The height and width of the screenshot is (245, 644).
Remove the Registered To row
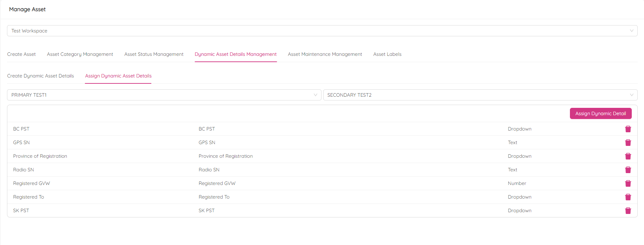coord(628,197)
